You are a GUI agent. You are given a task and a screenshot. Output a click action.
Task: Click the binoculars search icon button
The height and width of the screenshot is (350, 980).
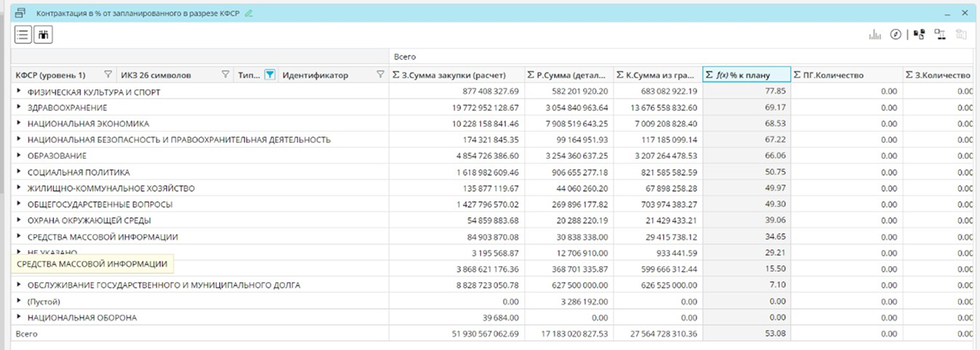pos(43,34)
